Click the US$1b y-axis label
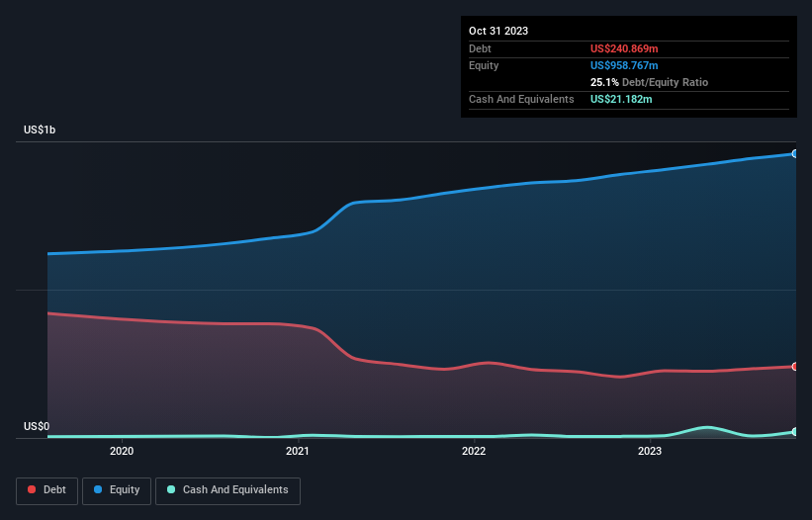The width and height of the screenshot is (812, 520). tap(40, 130)
